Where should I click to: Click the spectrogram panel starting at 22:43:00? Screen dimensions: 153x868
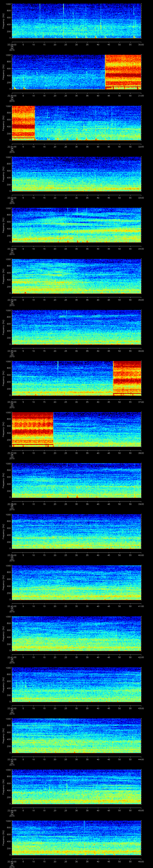pyautogui.click(x=76, y=736)
